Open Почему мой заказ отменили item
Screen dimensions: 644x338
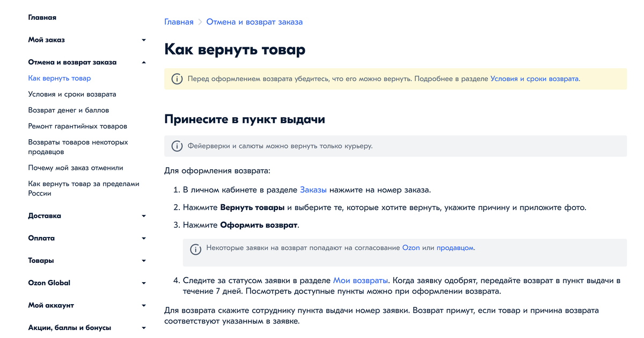click(x=76, y=168)
